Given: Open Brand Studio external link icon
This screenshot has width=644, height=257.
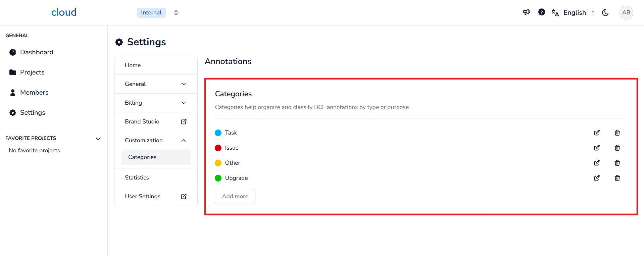Looking at the screenshot, I should click(184, 122).
